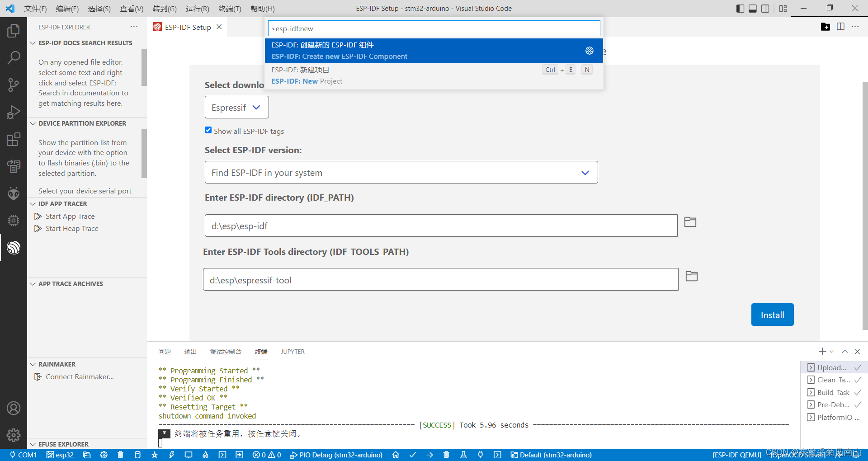Click the ESP-IDF directory input field
This screenshot has width=868, height=461.
point(440,226)
